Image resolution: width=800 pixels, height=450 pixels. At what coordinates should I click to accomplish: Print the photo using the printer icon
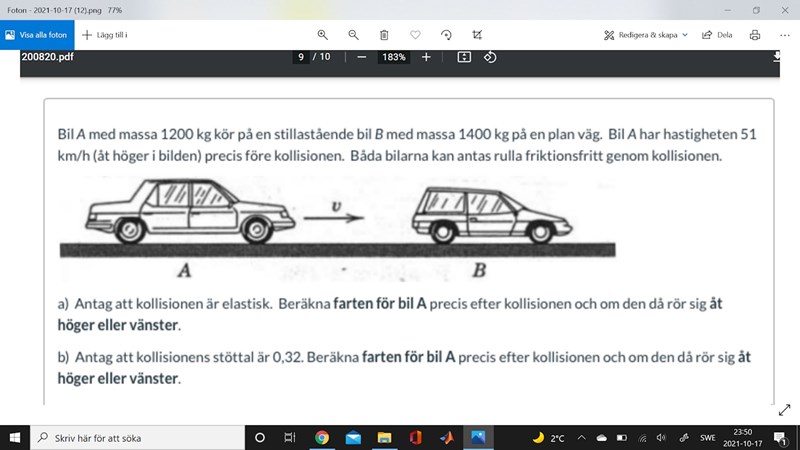(x=755, y=34)
